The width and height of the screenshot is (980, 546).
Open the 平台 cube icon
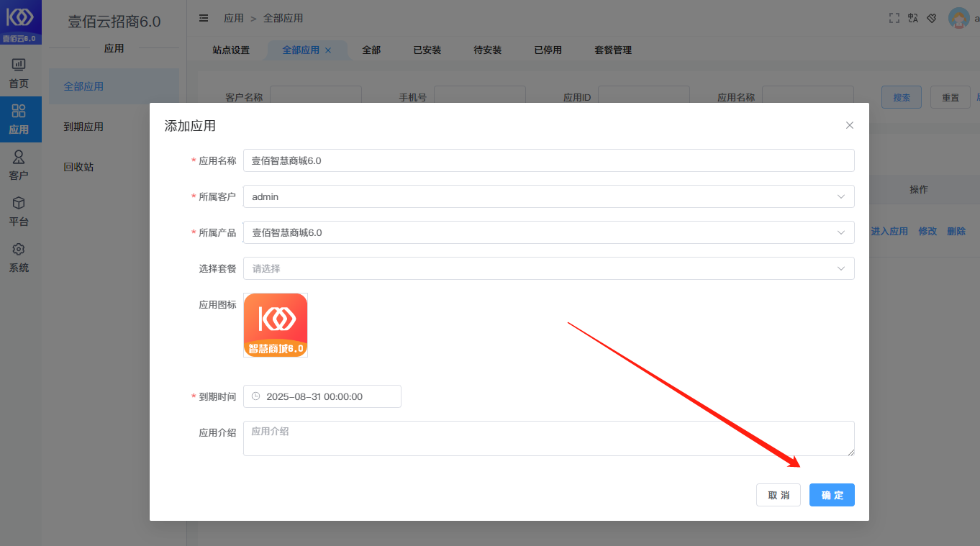(x=19, y=203)
